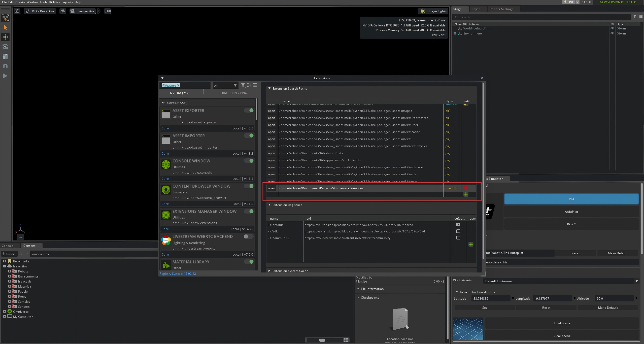Click the Load Scene button

[x=562, y=323]
